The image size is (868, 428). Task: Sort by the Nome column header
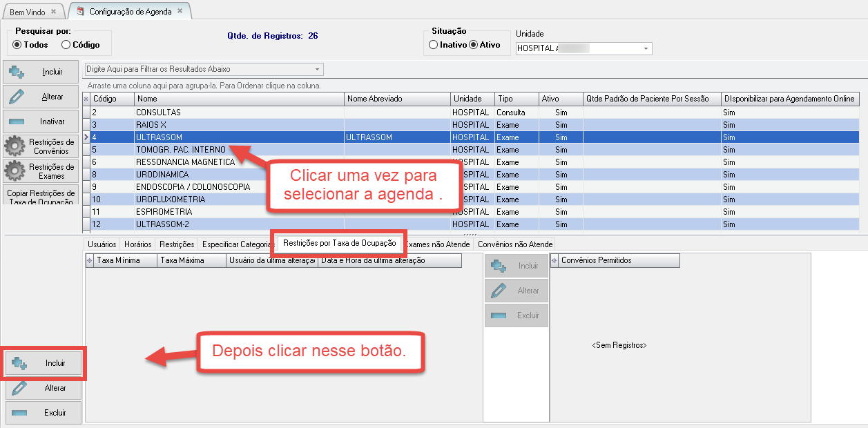pos(239,99)
